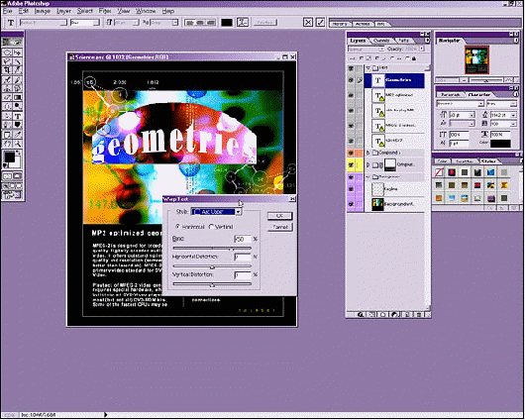Collapse the top layer set folder
525x420 pixels.
click(367, 68)
